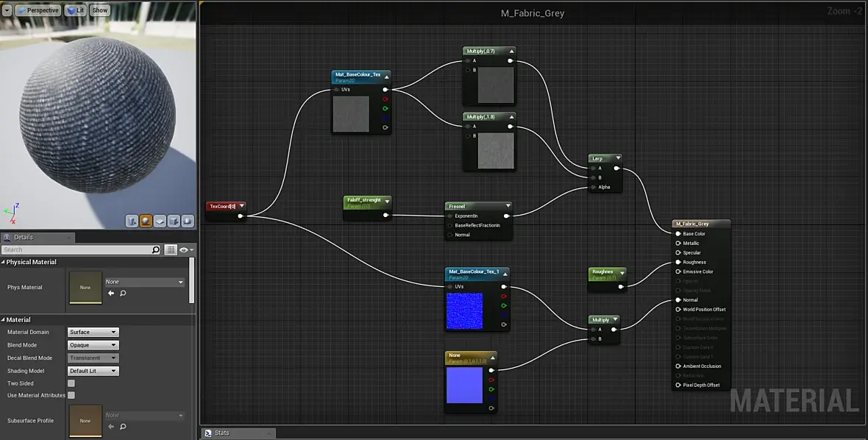Switch to the Stats tab
Screen dimensions: 868x440
tap(238, 433)
